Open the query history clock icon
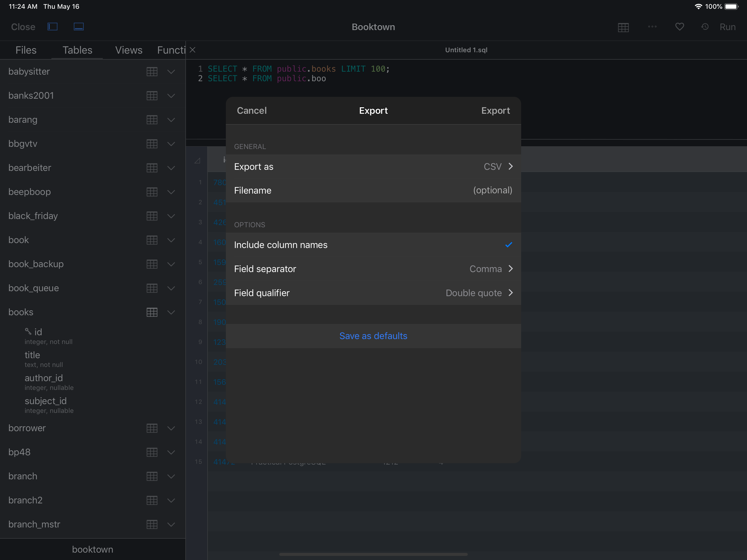Viewport: 747px width, 560px height. [705, 27]
